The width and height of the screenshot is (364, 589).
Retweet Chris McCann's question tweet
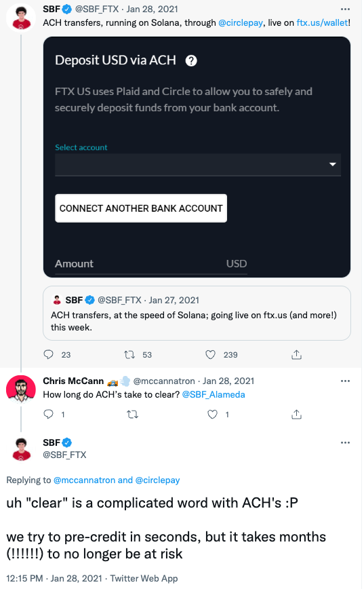[x=132, y=415]
